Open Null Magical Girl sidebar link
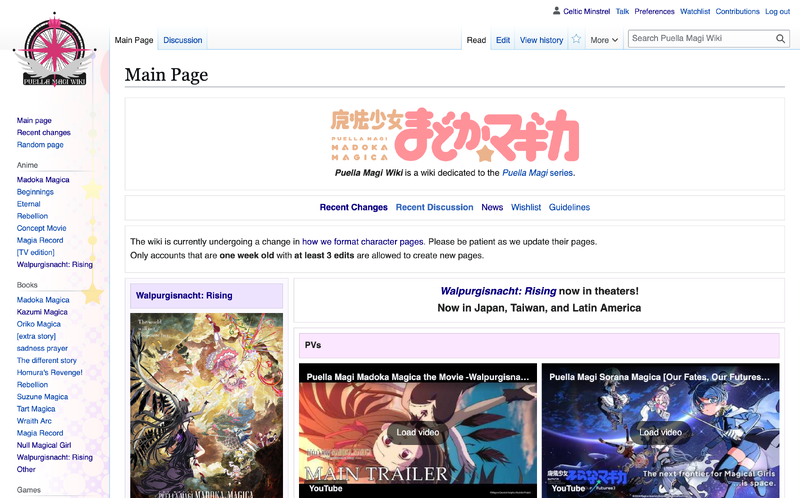This screenshot has height=498, width=800. click(x=44, y=445)
